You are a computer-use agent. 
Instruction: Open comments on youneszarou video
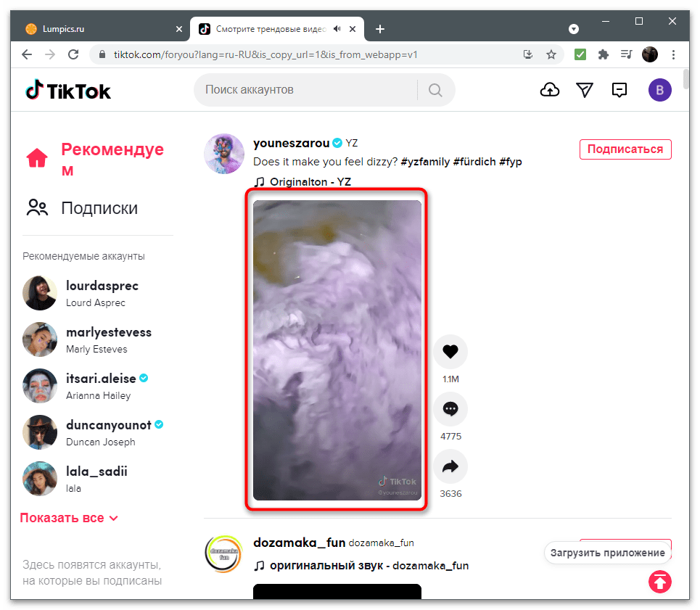450,409
